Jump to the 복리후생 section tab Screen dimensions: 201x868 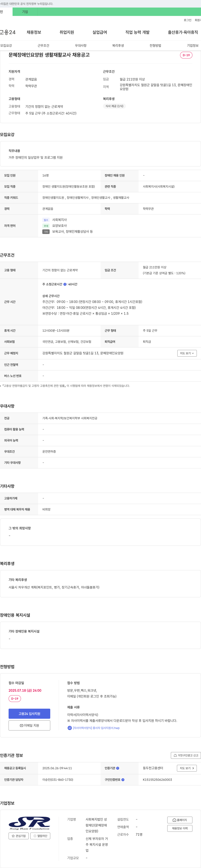tap(118, 45)
